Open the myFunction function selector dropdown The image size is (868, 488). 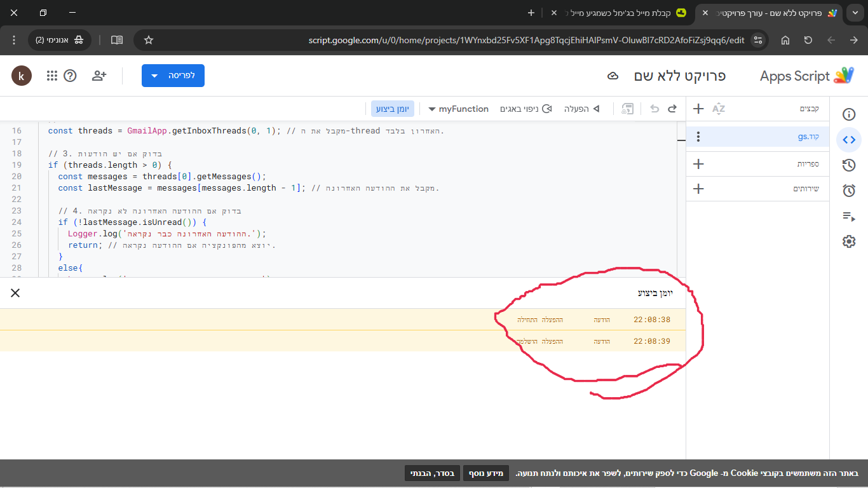[x=459, y=109]
